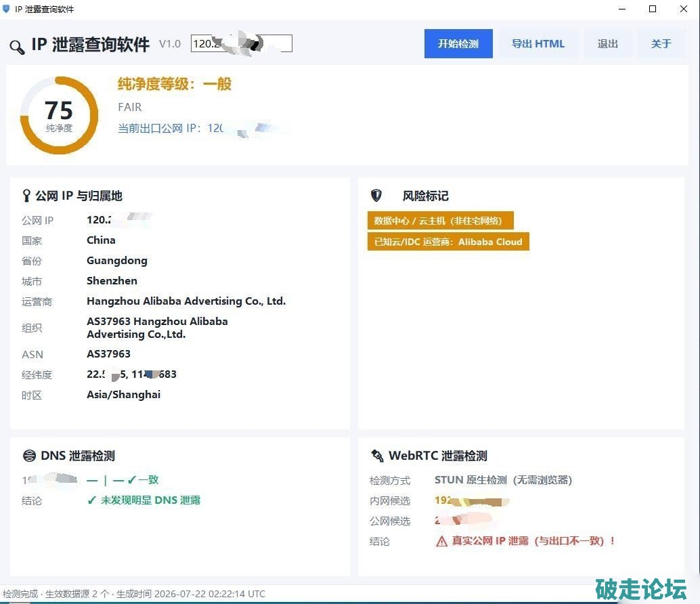Viewport: 700px width, 604px height.
Task: Click the 经纬度 coordinates value
Action: click(x=132, y=374)
